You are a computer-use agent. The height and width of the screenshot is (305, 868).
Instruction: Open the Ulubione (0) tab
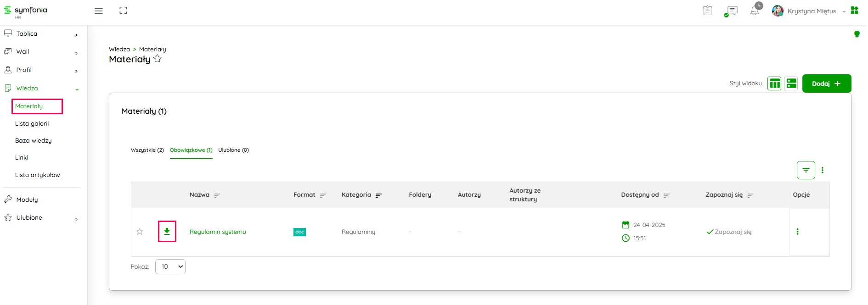pyautogui.click(x=233, y=150)
